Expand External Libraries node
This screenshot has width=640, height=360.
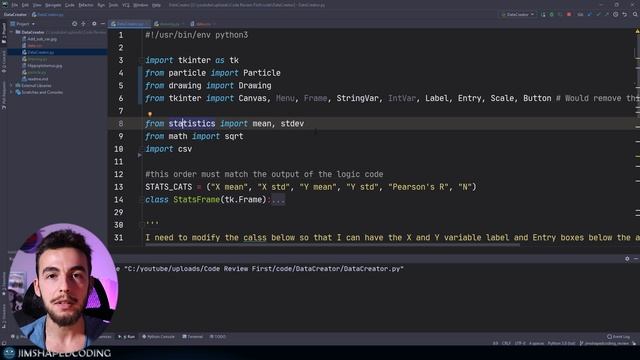[x=12, y=85]
